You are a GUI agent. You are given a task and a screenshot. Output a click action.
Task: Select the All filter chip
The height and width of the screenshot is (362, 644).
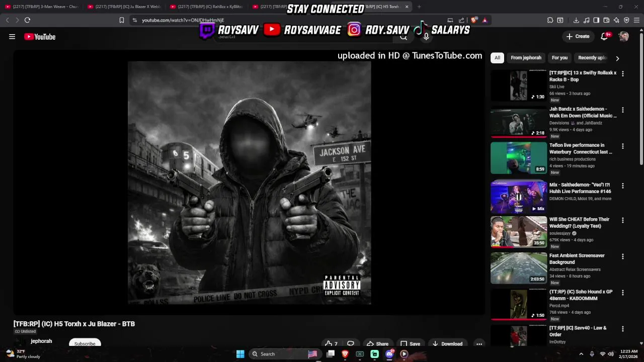pos(497,58)
